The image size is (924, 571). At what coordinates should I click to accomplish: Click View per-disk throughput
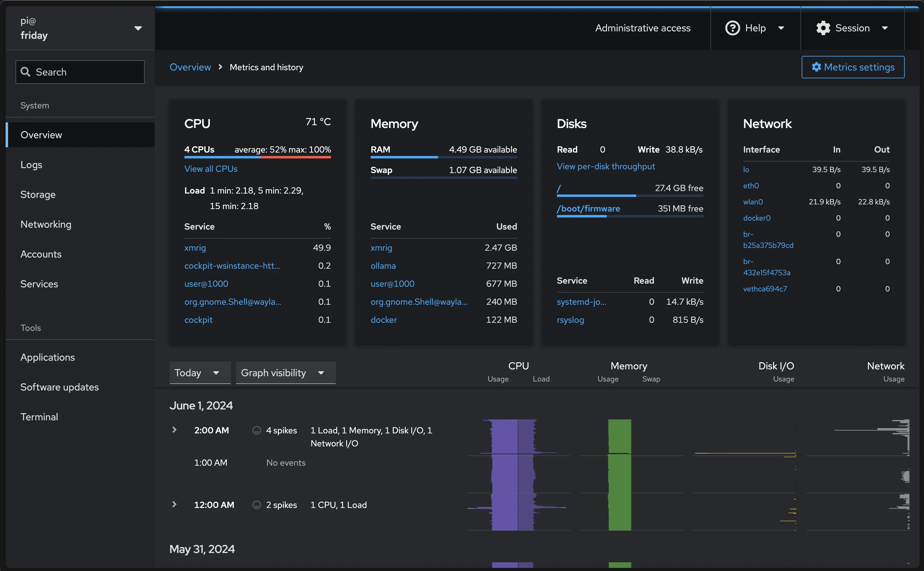point(605,166)
